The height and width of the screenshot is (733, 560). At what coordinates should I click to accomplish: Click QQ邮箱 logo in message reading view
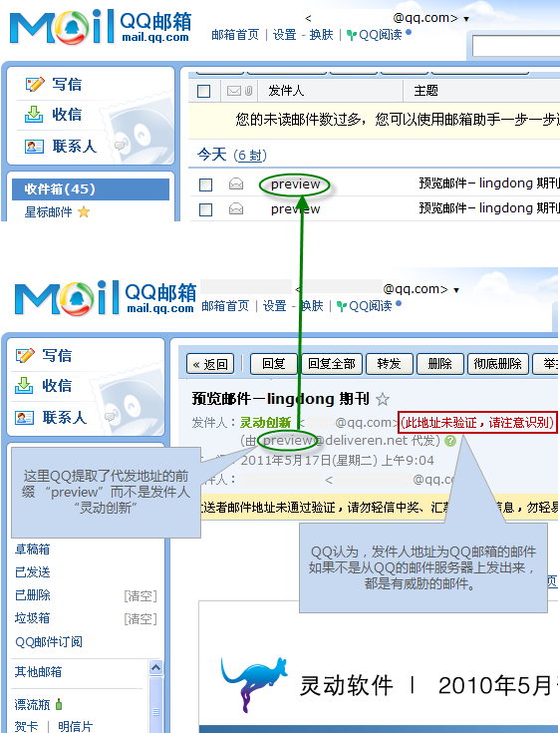pos(105,298)
